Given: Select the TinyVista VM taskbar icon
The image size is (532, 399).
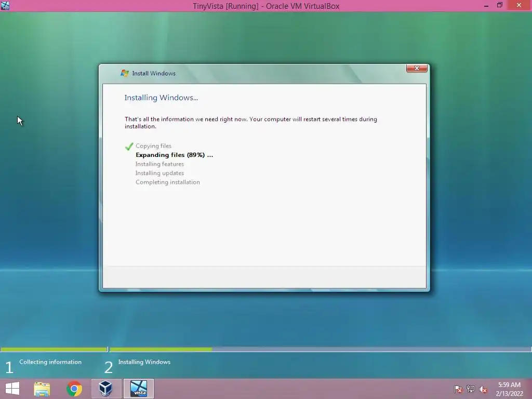Looking at the screenshot, I should tap(139, 389).
